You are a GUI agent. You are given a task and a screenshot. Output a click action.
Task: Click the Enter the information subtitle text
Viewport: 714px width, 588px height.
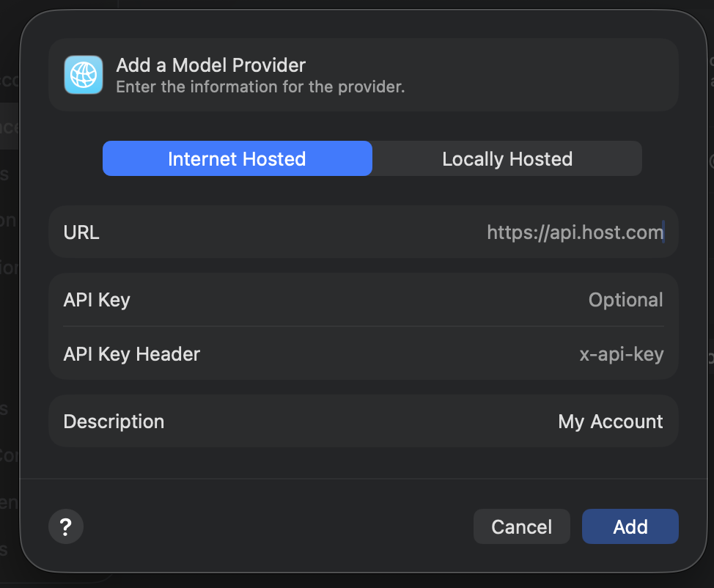[260, 87]
